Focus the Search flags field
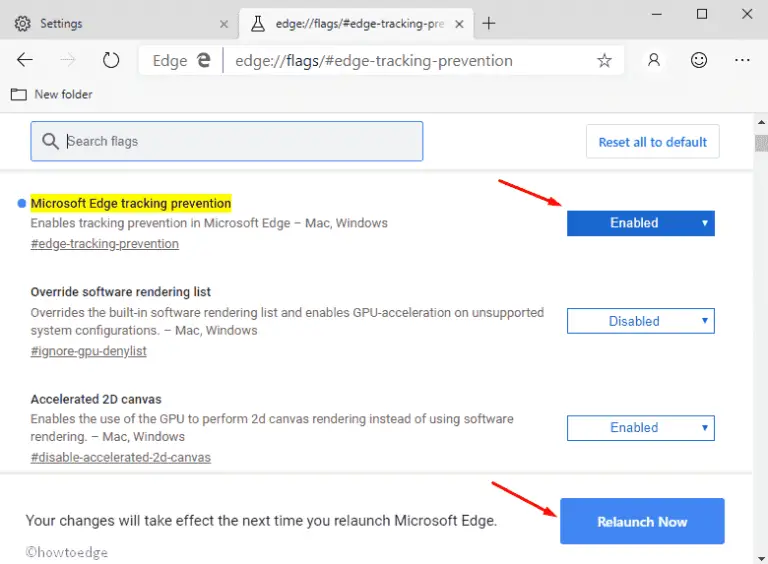768x564 pixels. [x=227, y=141]
